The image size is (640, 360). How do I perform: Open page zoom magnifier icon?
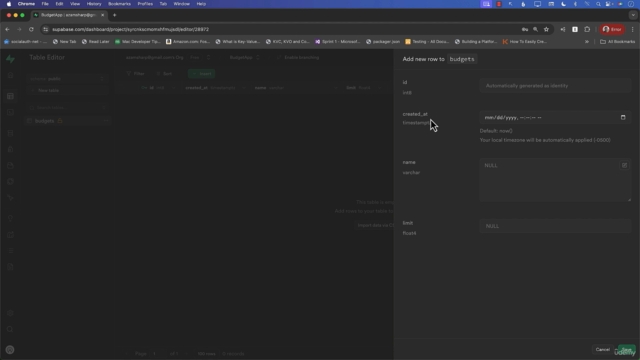(536, 29)
